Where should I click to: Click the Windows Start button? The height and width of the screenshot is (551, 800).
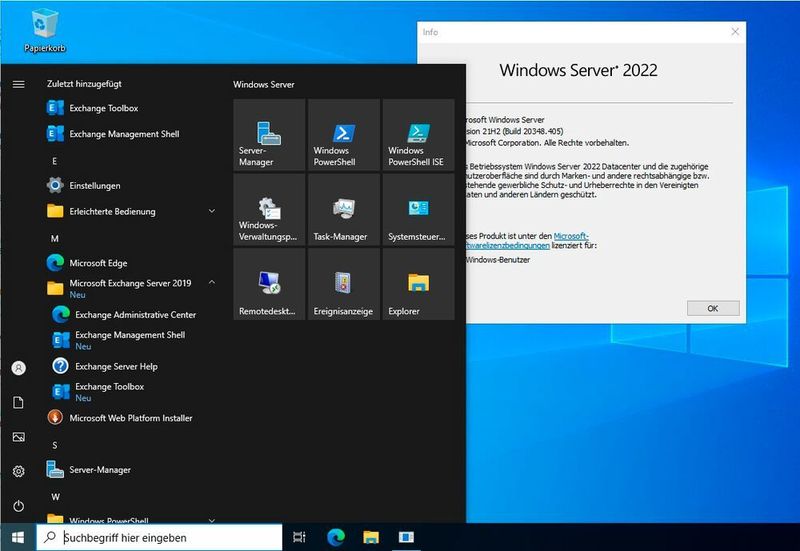[18, 537]
